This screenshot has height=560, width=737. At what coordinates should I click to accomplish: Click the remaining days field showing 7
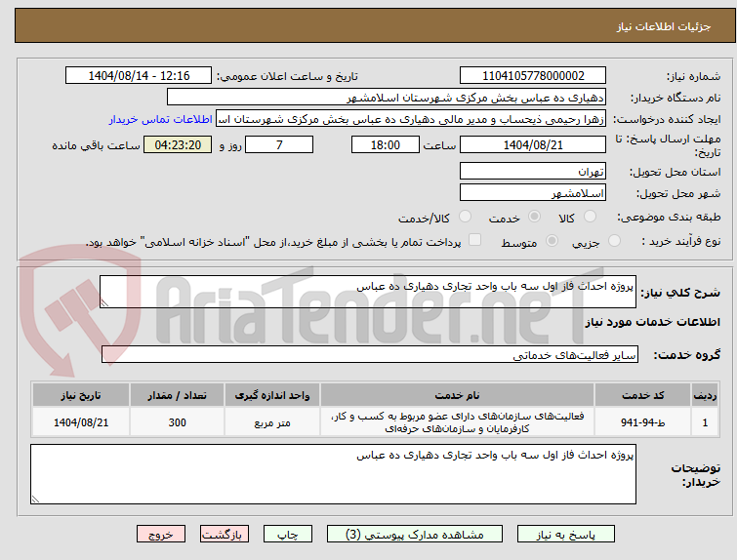[279, 144]
